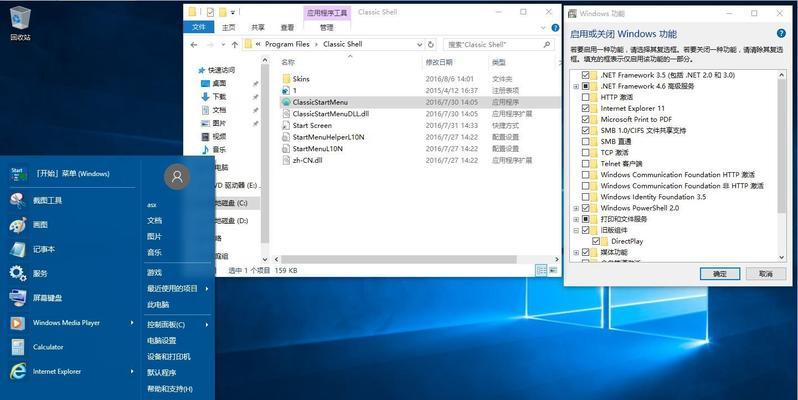Click Explorer back navigation arrow

click(194, 45)
